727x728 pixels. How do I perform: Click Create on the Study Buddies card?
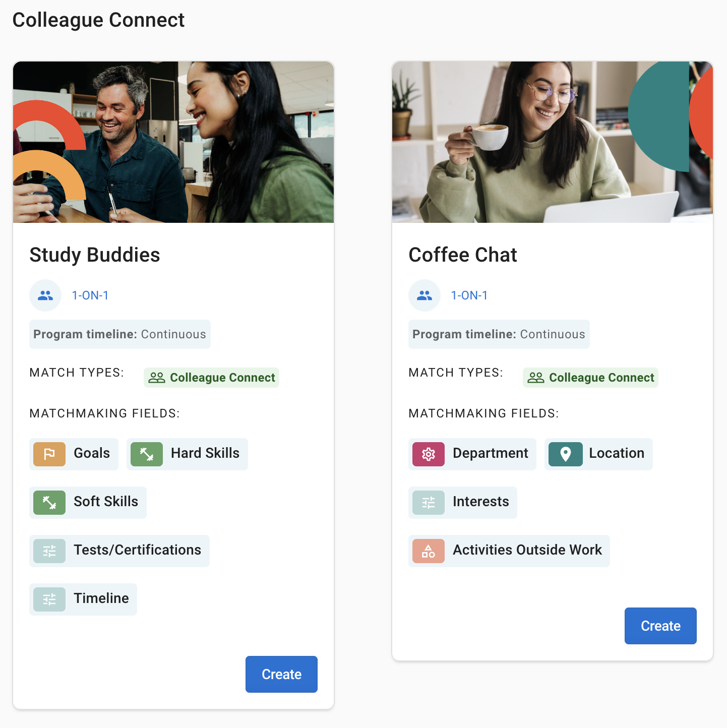[281, 674]
